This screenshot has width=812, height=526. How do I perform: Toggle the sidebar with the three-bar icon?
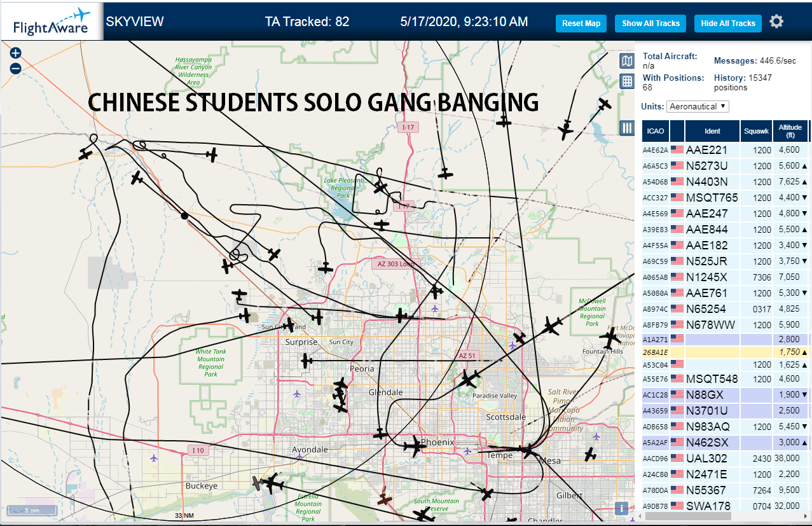[627, 128]
